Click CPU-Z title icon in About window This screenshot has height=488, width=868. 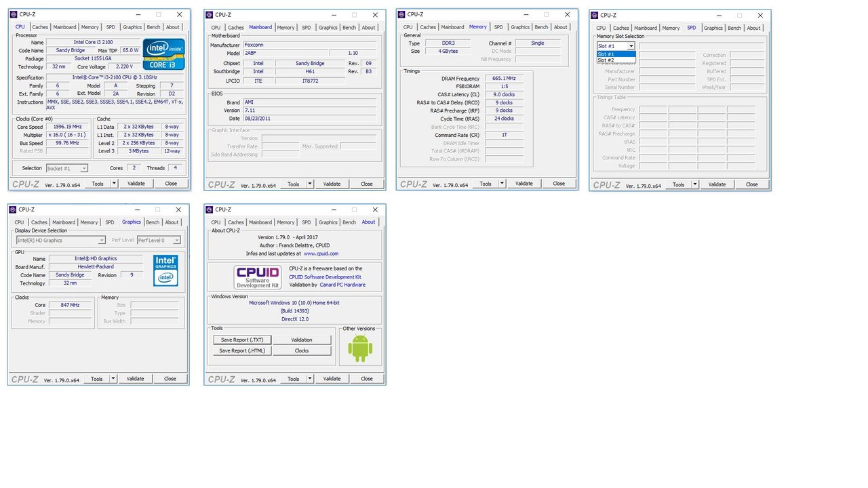pyautogui.click(x=210, y=209)
